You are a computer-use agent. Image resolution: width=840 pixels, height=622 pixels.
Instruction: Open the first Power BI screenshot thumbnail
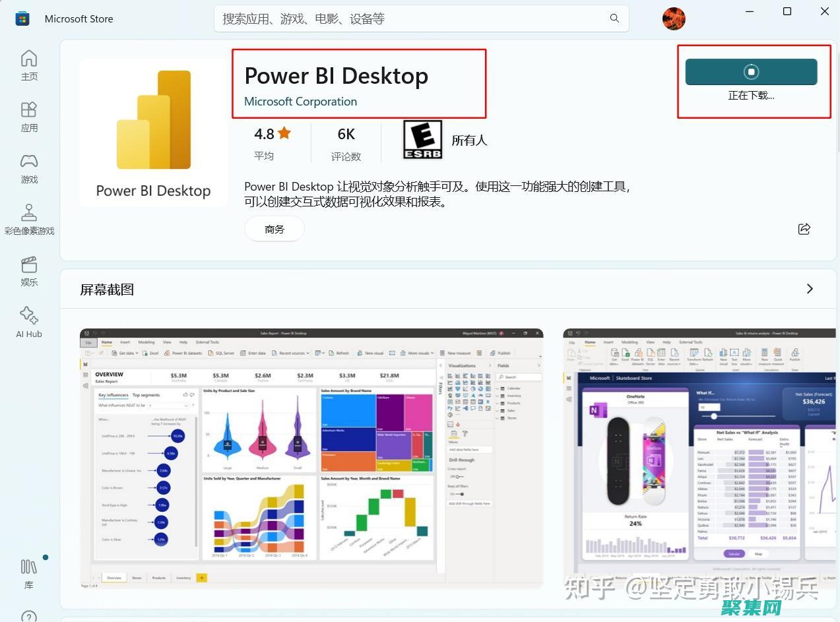click(311, 458)
